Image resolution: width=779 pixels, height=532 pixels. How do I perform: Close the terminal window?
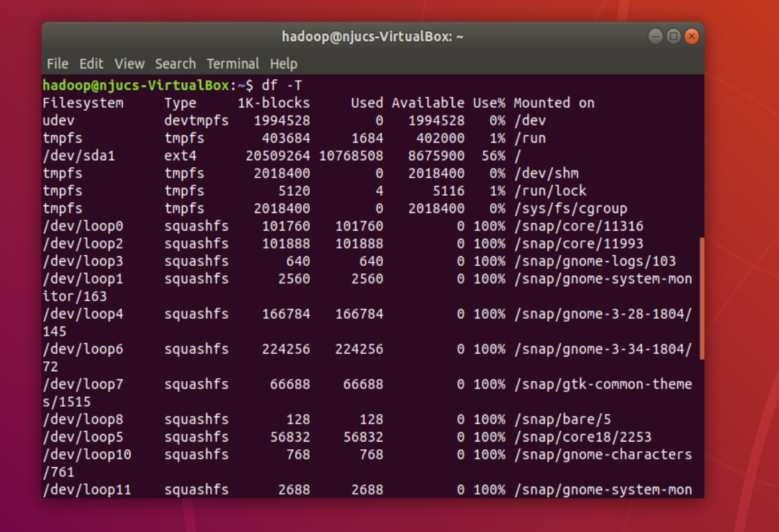coord(691,36)
